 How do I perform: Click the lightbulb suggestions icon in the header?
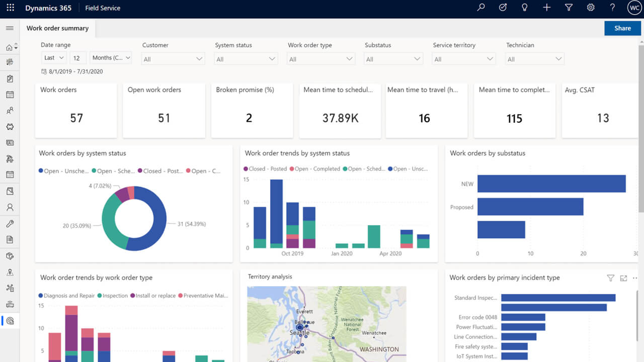coord(524,8)
